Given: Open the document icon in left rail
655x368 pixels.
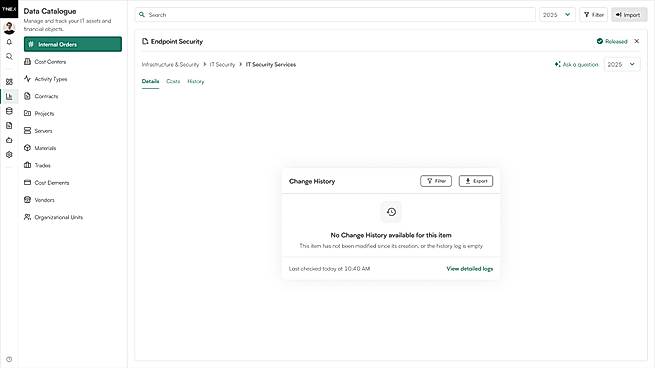Looking at the screenshot, I should (x=9, y=126).
